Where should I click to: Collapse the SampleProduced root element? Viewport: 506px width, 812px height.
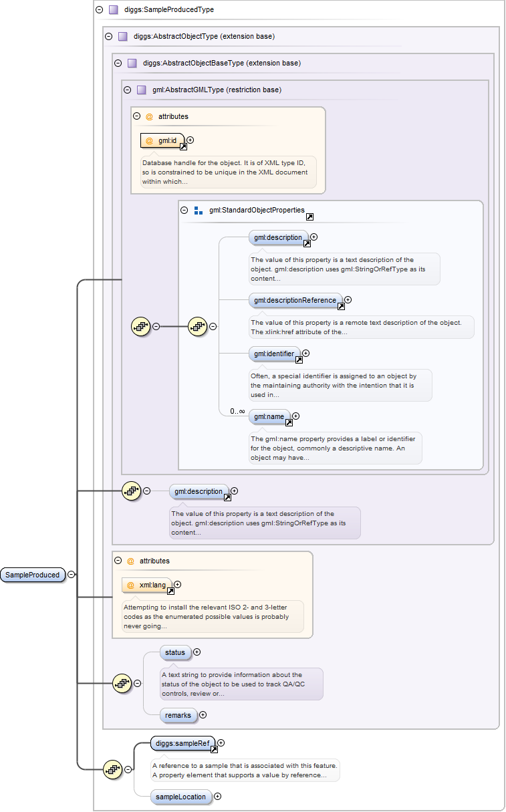72,574
